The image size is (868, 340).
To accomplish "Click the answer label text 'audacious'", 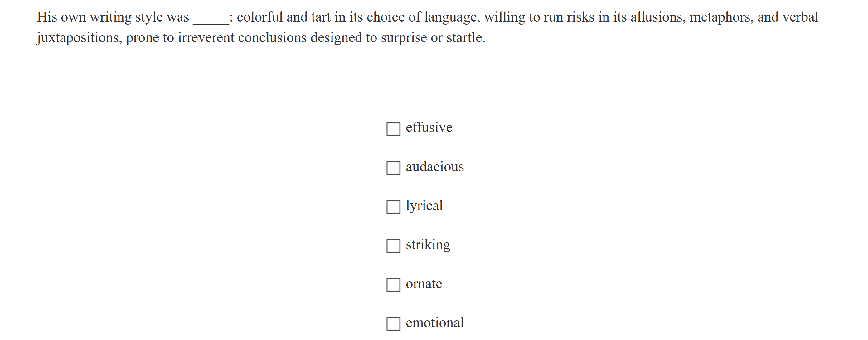I will 434,167.
